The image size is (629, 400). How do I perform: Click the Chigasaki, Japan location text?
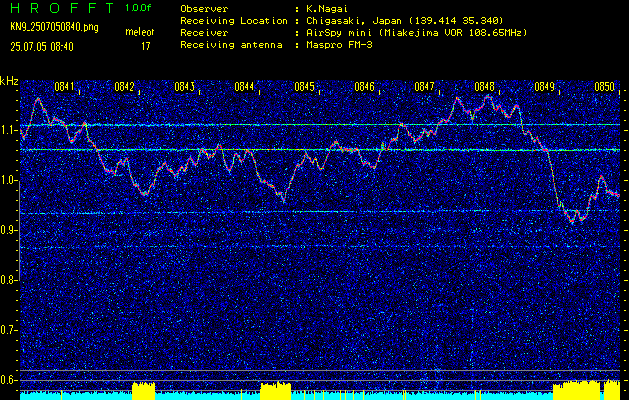(404, 21)
